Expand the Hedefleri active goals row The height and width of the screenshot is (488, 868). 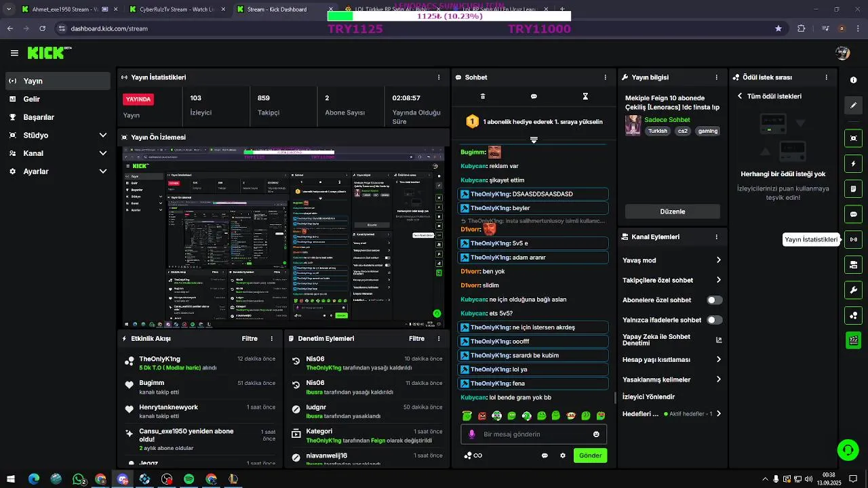[x=672, y=413]
